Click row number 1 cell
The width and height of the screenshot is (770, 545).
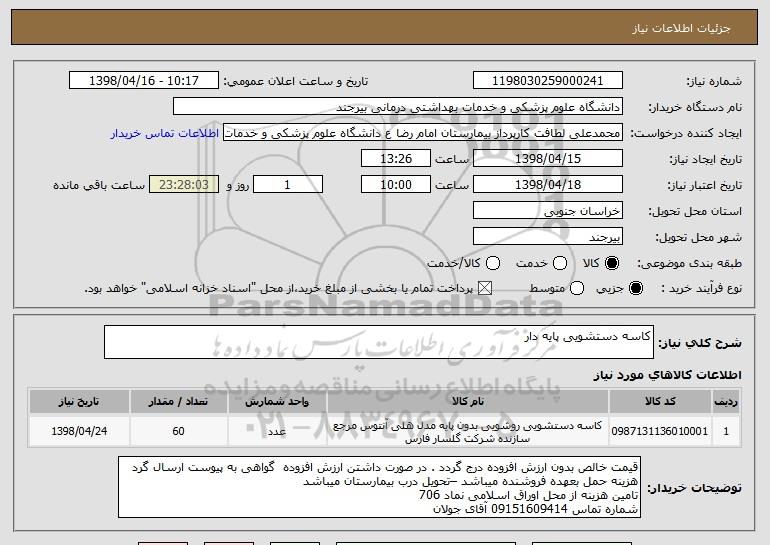[726, 431]
